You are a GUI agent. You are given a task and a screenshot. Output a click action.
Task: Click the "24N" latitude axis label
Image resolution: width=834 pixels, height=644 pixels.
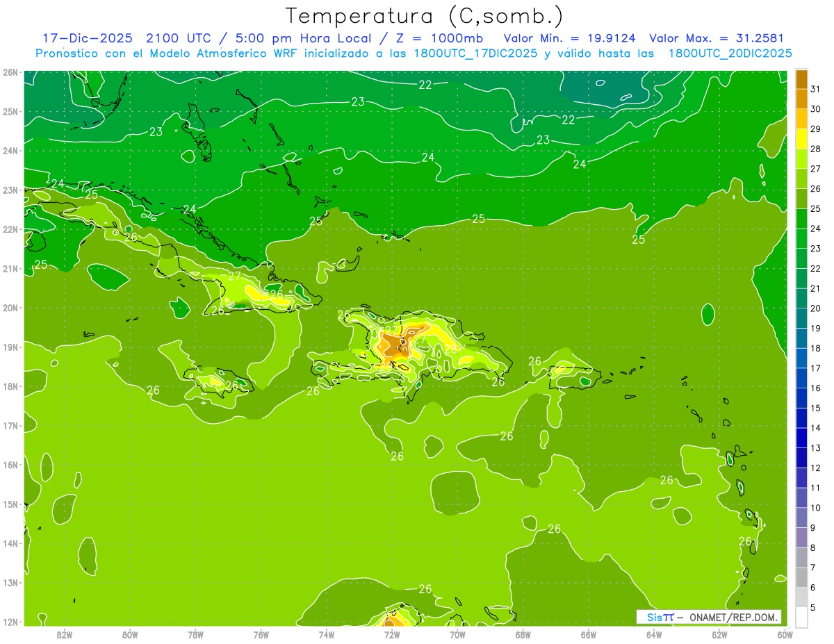point(10,151)
